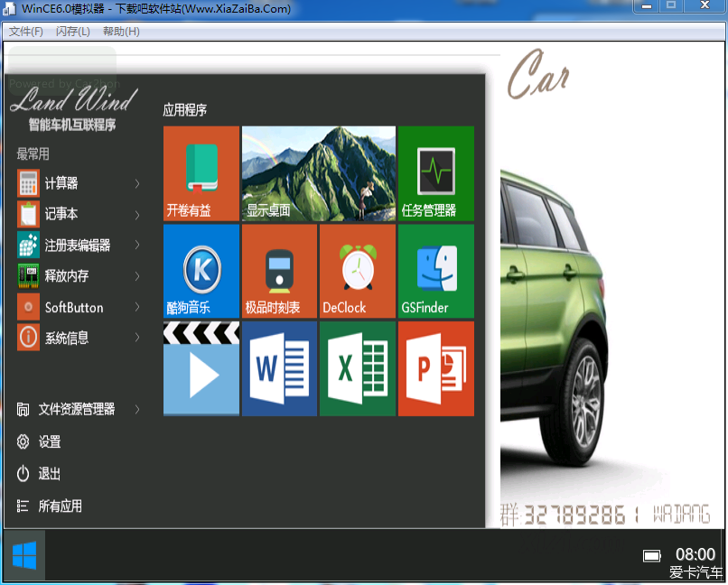Open the 闪存(L) menu
Viewport: 728px width, 585px height.
pyautogui.click(x=73, y=32)
